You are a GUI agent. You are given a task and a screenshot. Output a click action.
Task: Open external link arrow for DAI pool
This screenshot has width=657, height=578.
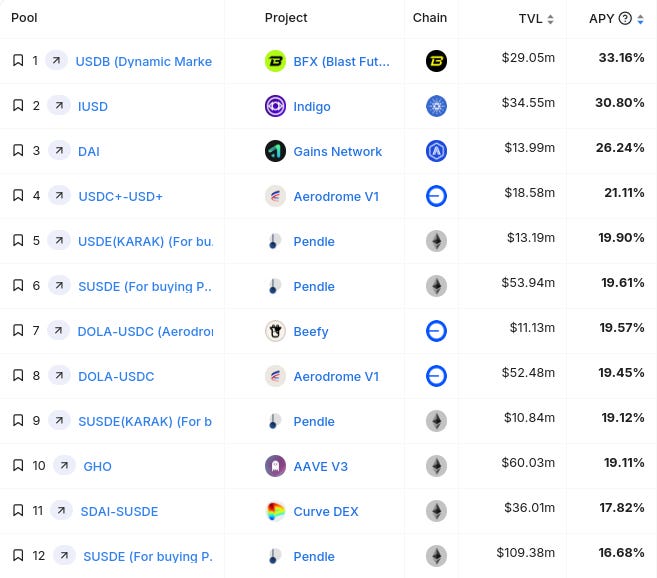pyautogui.click(x=59, y=150)
